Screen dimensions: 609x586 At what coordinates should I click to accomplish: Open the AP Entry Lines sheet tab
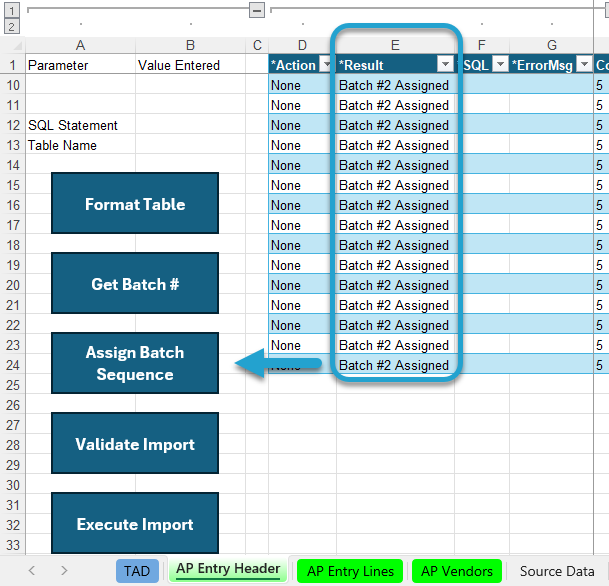350,571
